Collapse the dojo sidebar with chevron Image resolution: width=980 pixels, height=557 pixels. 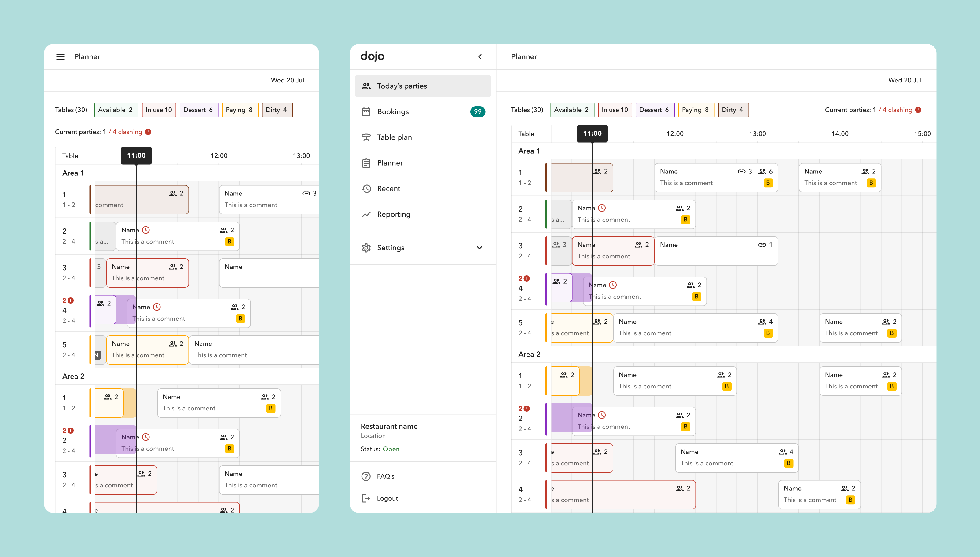480,56
